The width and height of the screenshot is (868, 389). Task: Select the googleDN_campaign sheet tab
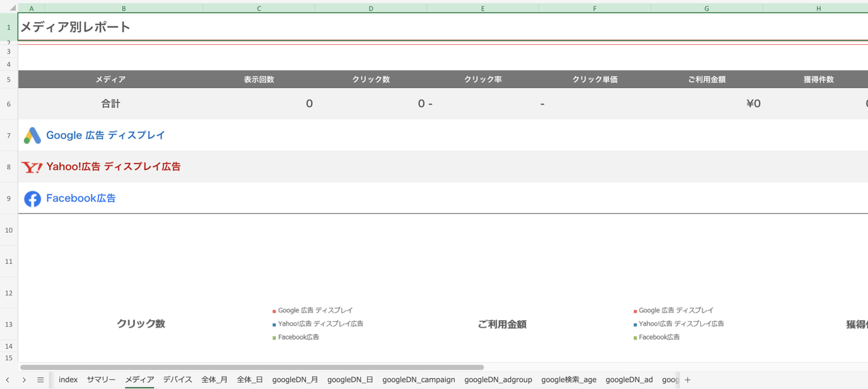pyautogui.click(x=419, y=380)
